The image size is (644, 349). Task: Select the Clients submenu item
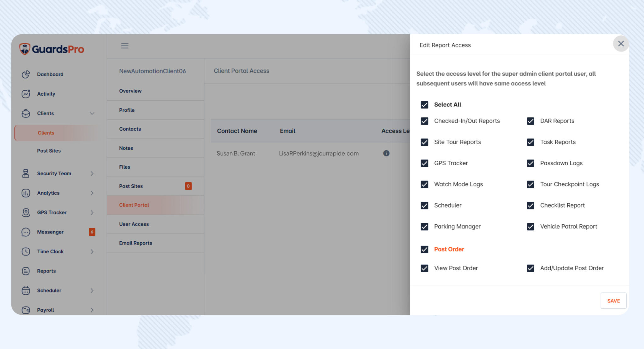(x=56, y=133)
